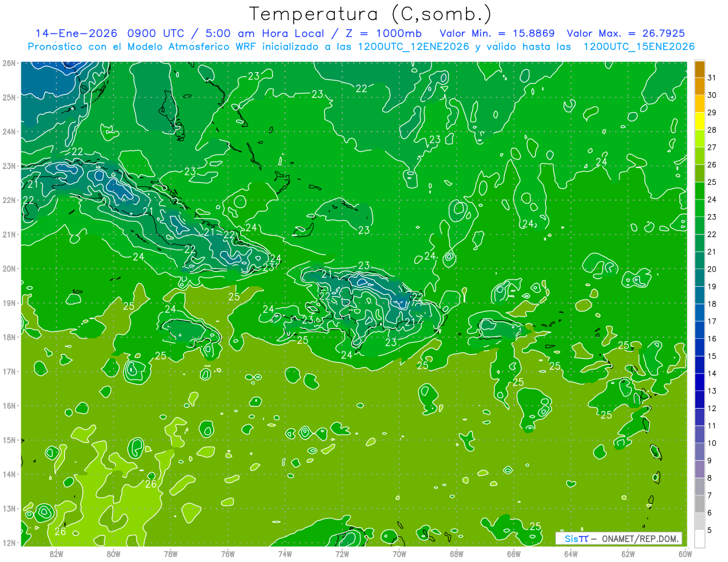Click the color scale label '10'

pyautogui.click(x=712, y=443)
